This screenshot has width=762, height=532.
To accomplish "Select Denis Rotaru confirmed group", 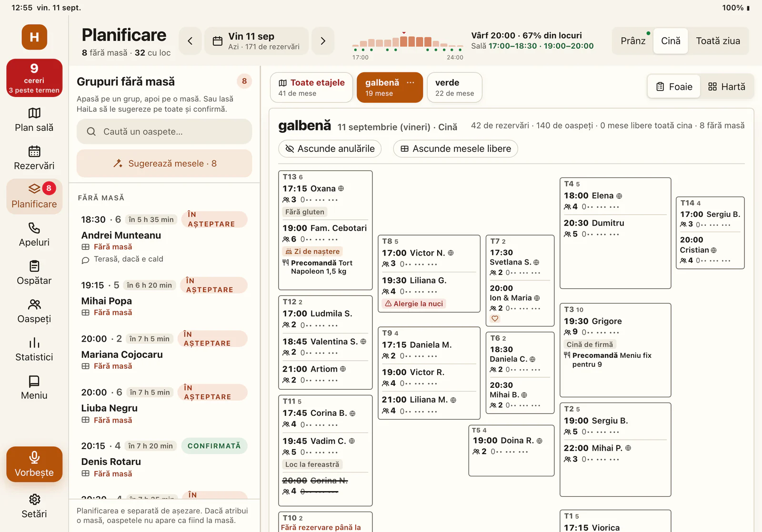I will [164, 459].
